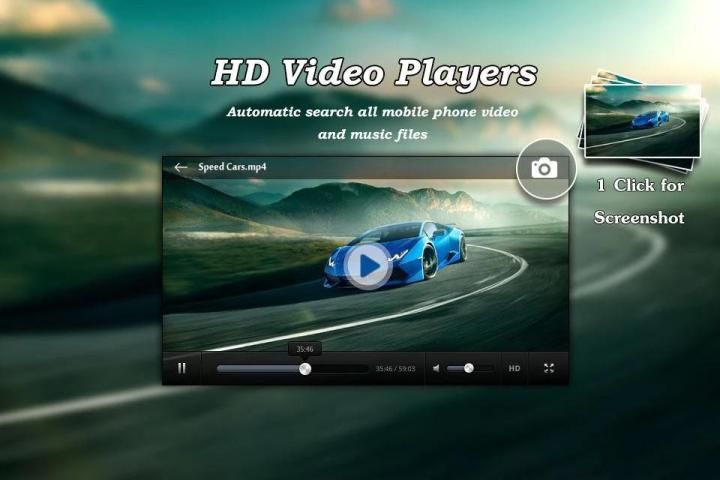Toggle HD quality button
Screen dimensions: 720x480
514,368
